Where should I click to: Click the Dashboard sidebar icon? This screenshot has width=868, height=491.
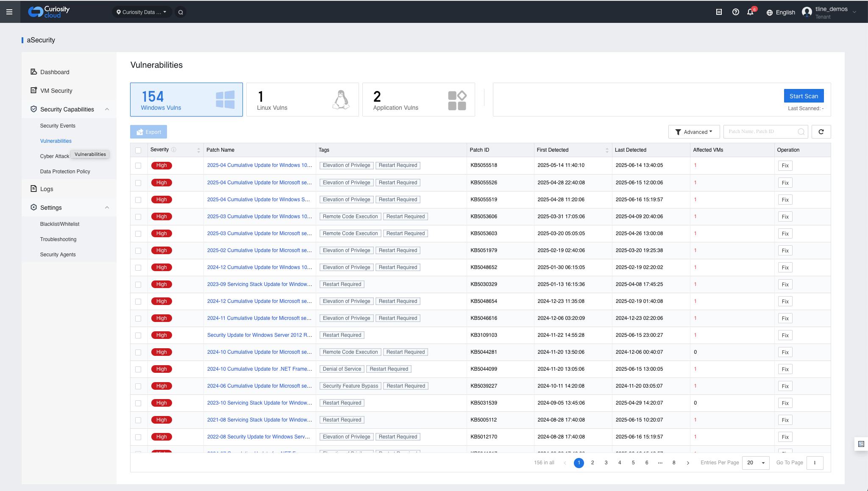point(33,72)
